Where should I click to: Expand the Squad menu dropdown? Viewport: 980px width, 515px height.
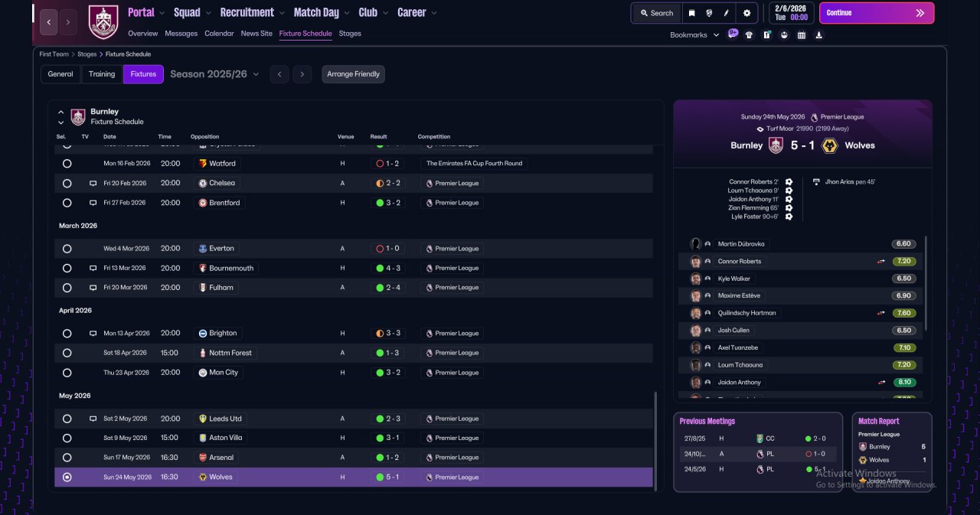tap(207, 13)
